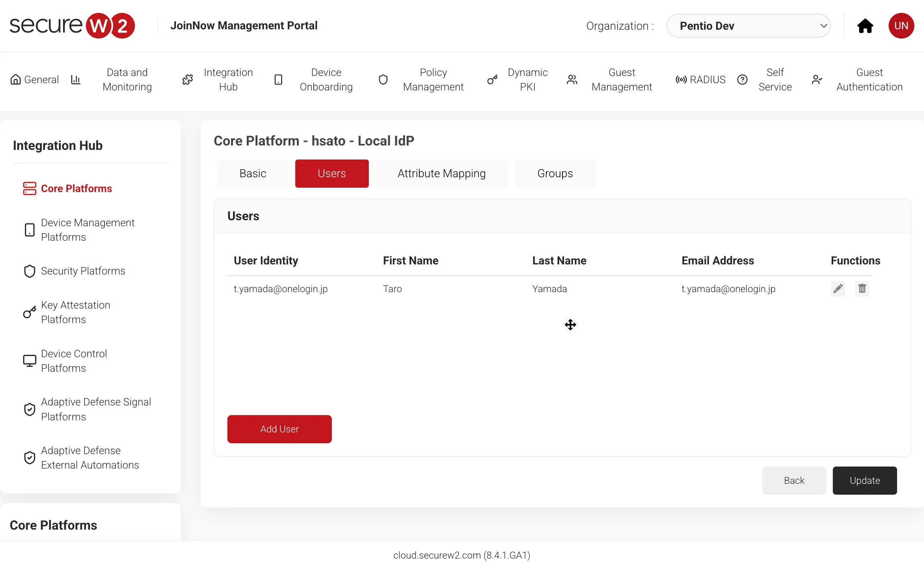The height and width of the screenshot is (565, 924).
Task: Open the Data and Monitoring menu
Action: point(127,80)
